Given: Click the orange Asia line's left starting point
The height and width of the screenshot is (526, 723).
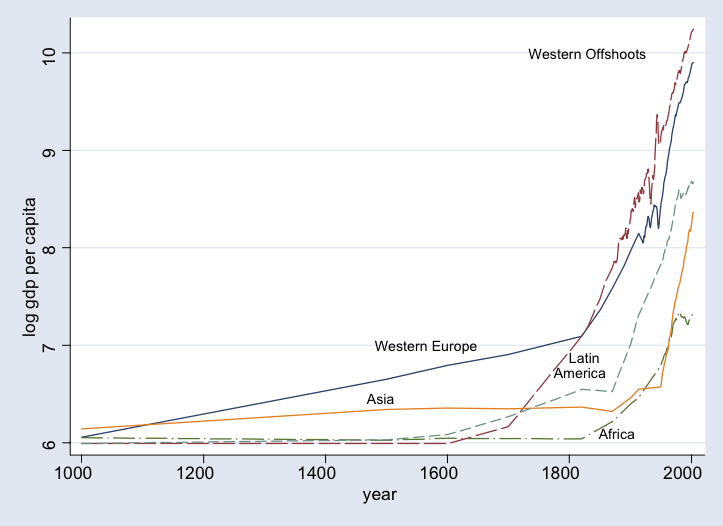Looking at the screenshot, I should click(x=82, y=429).
